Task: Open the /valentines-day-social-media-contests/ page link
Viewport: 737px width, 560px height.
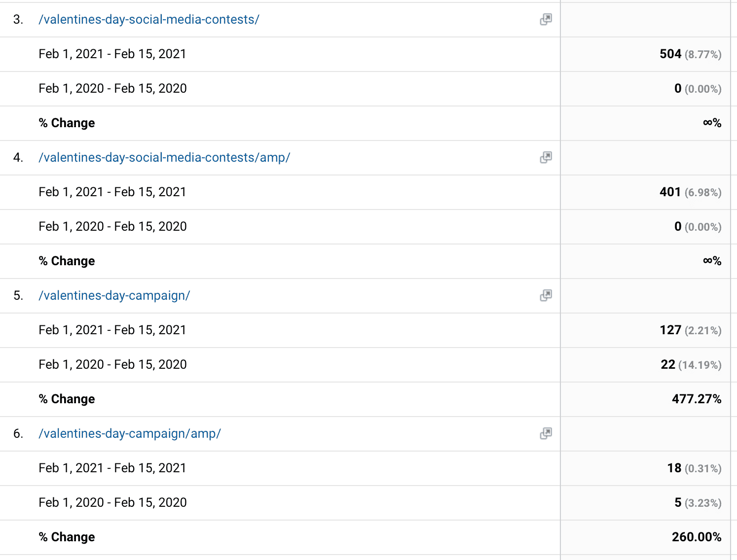Action: click(148, 20)
